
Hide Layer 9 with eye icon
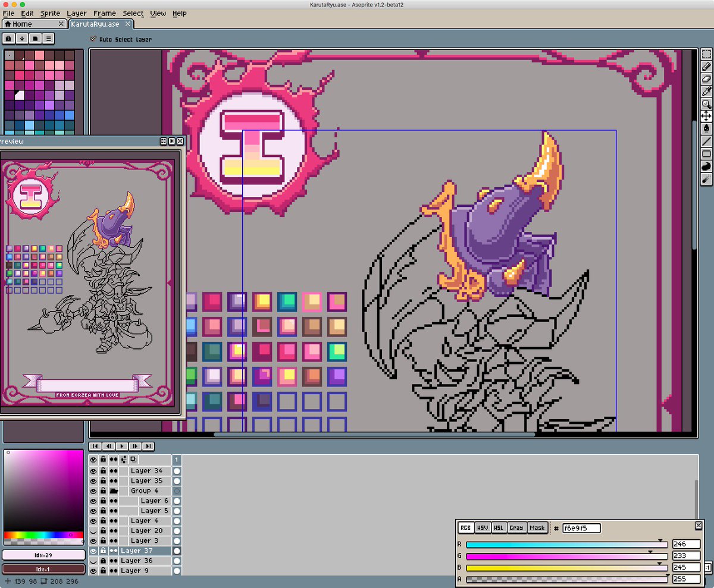coord(93,571)
